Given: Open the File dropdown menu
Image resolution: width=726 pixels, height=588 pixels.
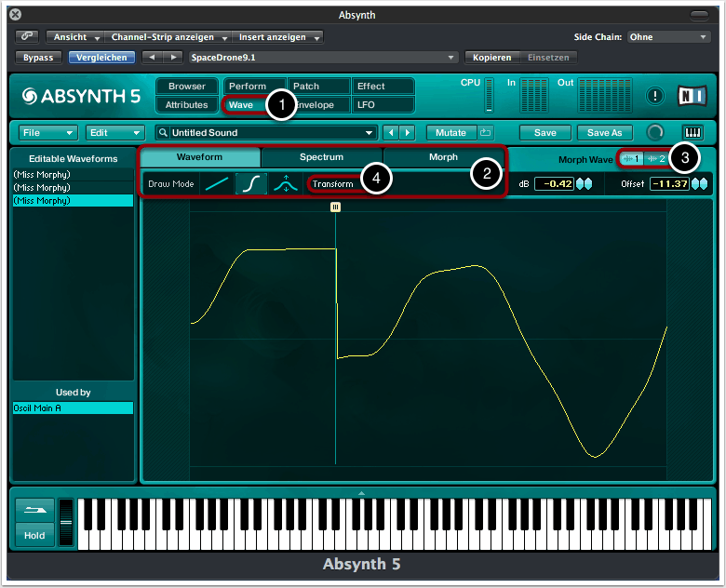Looking at the screenshot, I should (47, 133).
